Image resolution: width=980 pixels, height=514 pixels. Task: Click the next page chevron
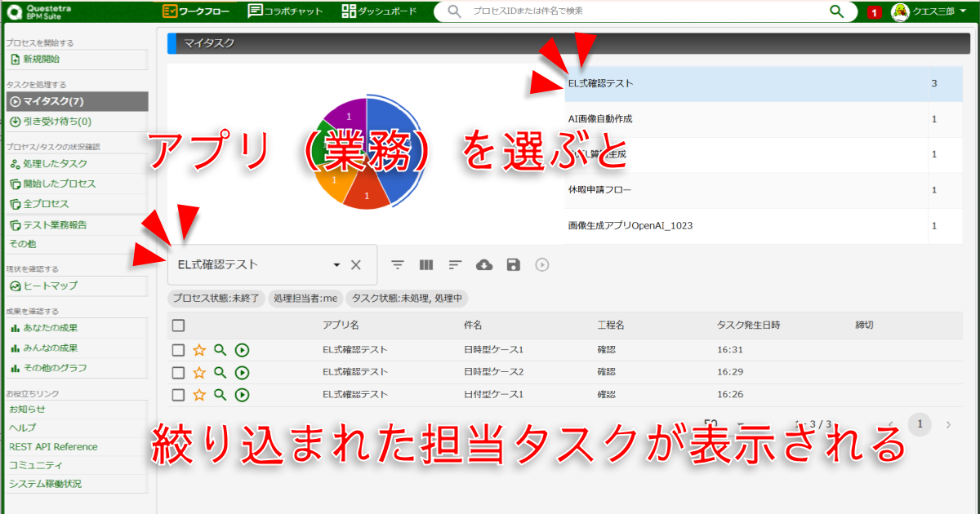(x=948, y=424)
